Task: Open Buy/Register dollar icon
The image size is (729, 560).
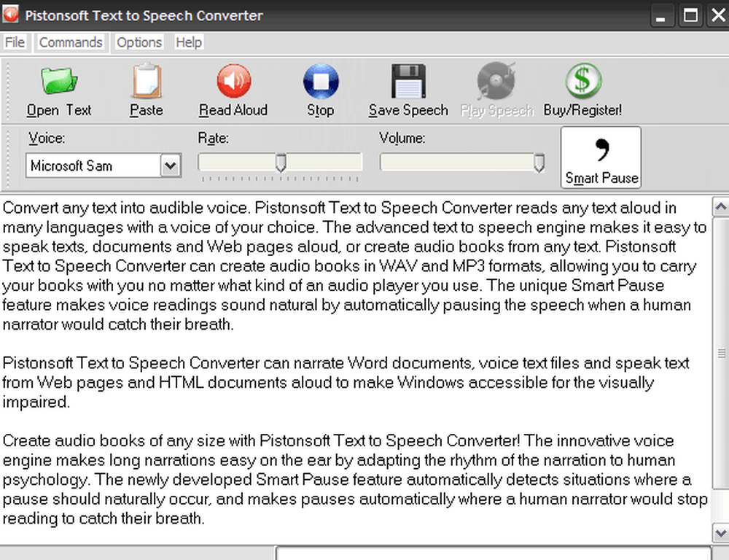Action: tap(583, 90)
